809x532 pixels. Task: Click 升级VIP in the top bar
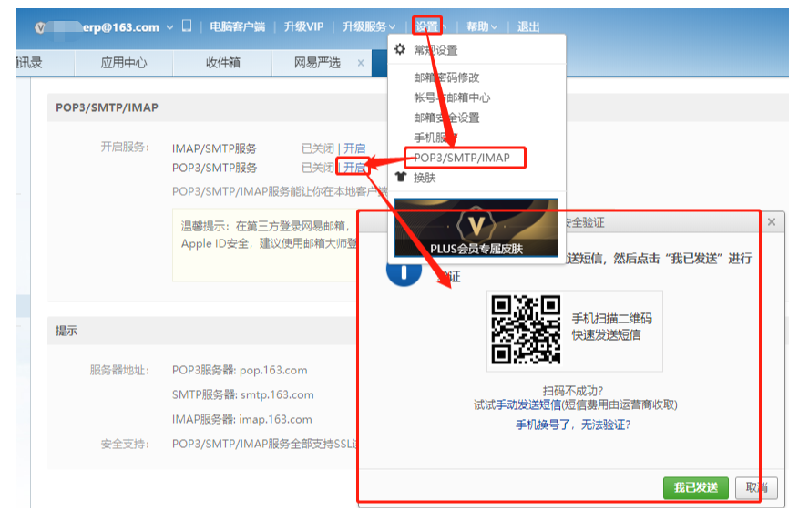303,26
